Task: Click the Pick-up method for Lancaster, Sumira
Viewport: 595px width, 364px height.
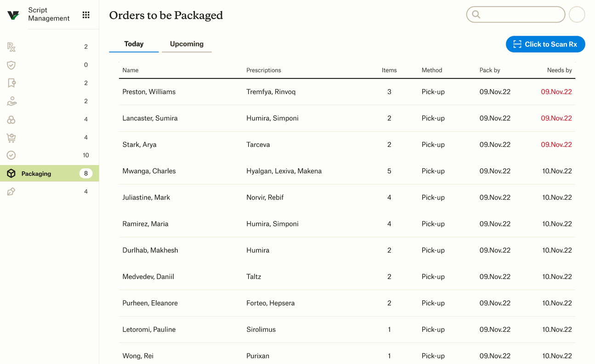Action: [433, 118]
